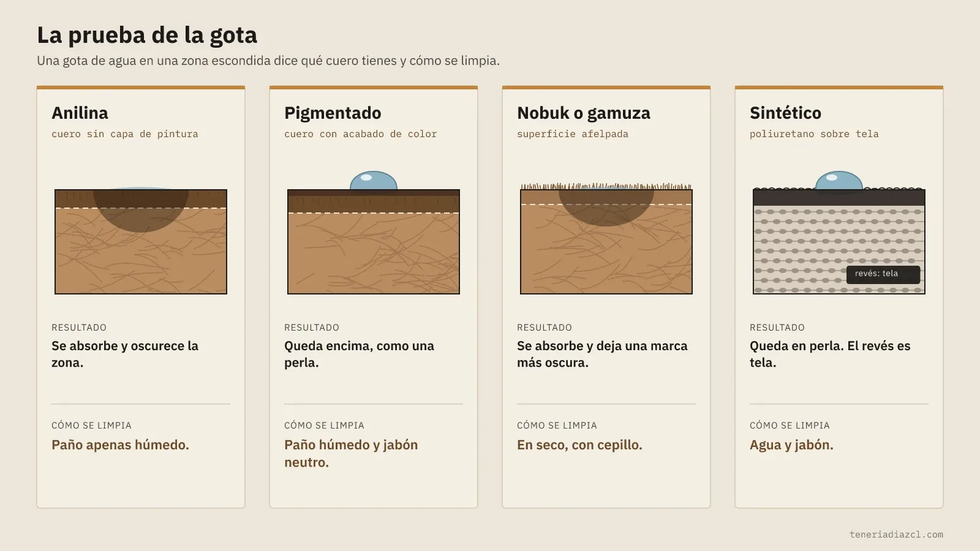Click the RESULTADO label in Sintético card
The height and width of the screenshot is (551, 980).
tap(777, 328)
